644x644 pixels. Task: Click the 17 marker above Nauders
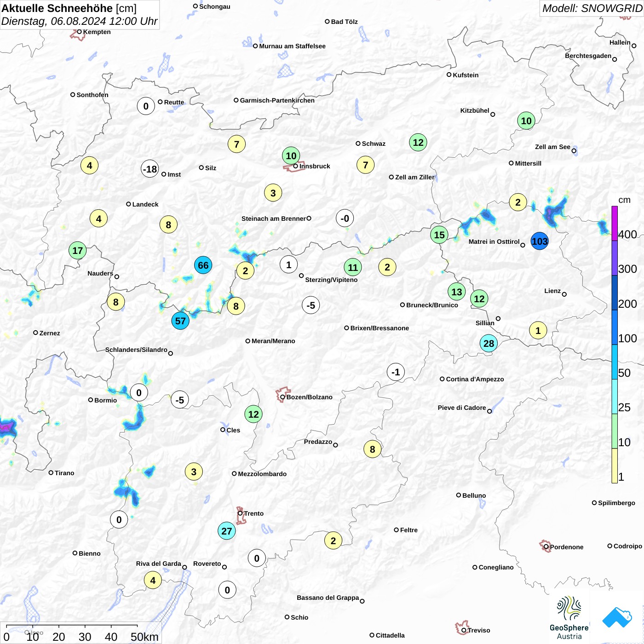coord(77,251)
